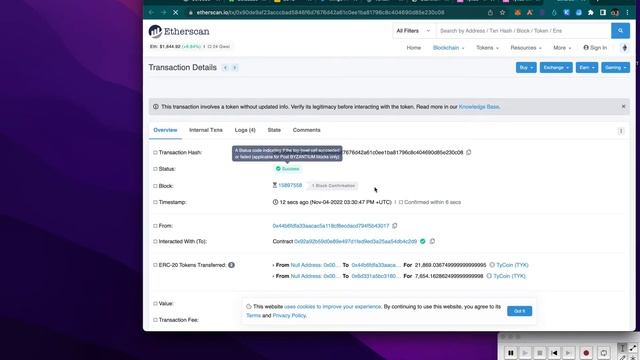Click the search by address input field
Image resolution: width=640 pixels, height=360 pixels.
(523, 31)
